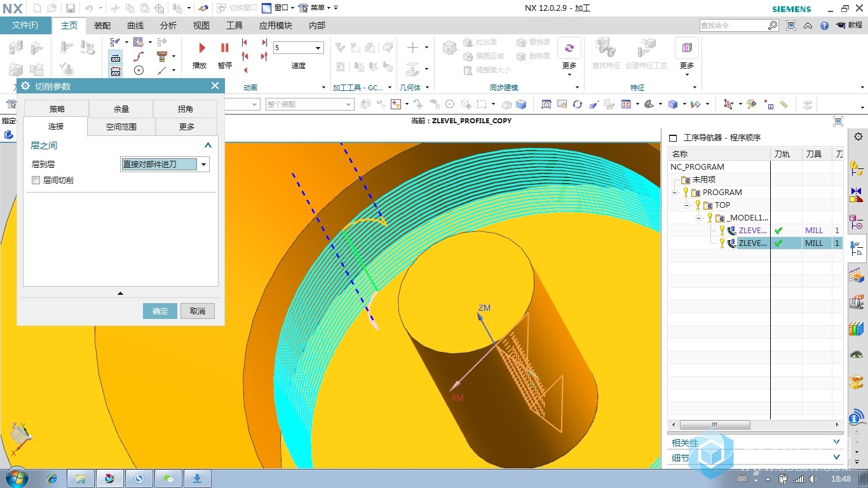The height and width of the screenshot is (488, 868).
Task: Switch to the 装配 ribbon tab
Action: click(x=102, y=25)
